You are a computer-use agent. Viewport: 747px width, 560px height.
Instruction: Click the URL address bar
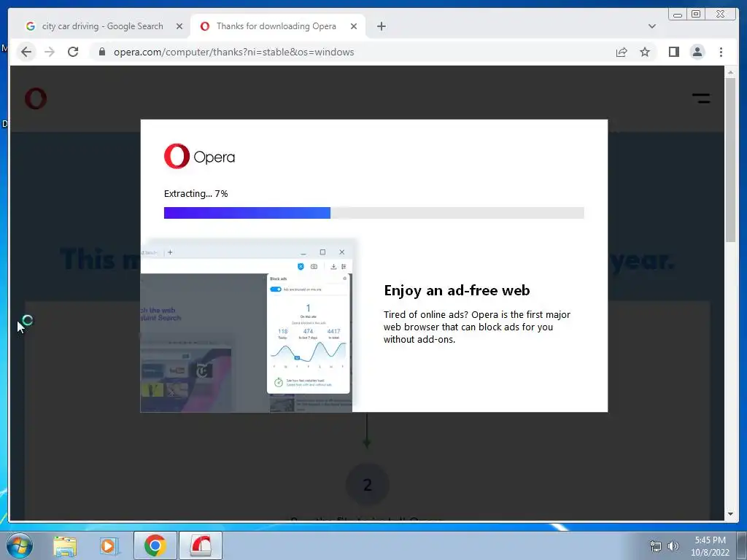[x=352, y=52]
